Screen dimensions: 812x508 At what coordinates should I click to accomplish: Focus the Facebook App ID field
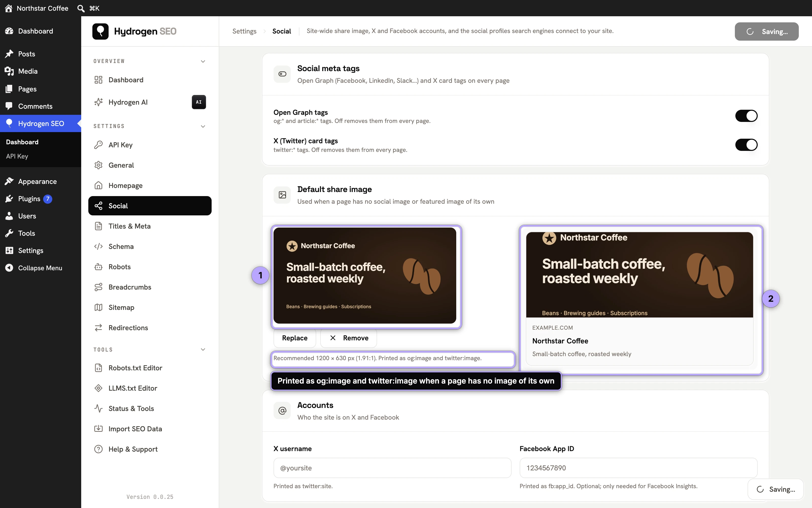tap(638, 468)
